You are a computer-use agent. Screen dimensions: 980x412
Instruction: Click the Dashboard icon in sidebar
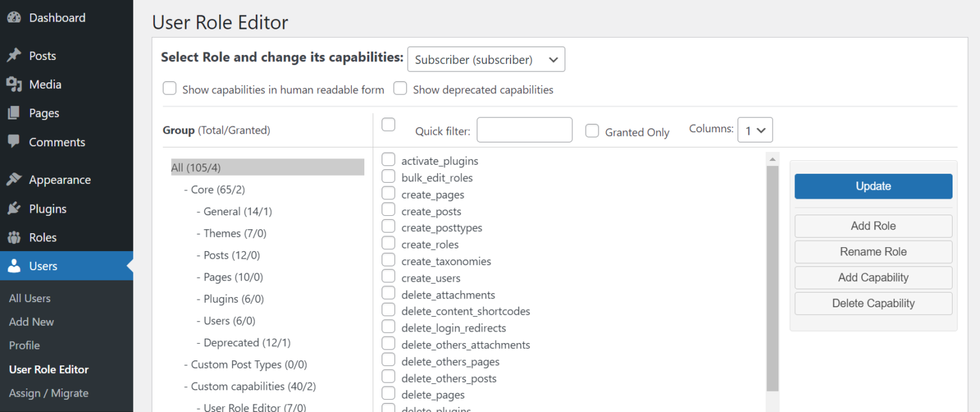(x=14, y=17)
